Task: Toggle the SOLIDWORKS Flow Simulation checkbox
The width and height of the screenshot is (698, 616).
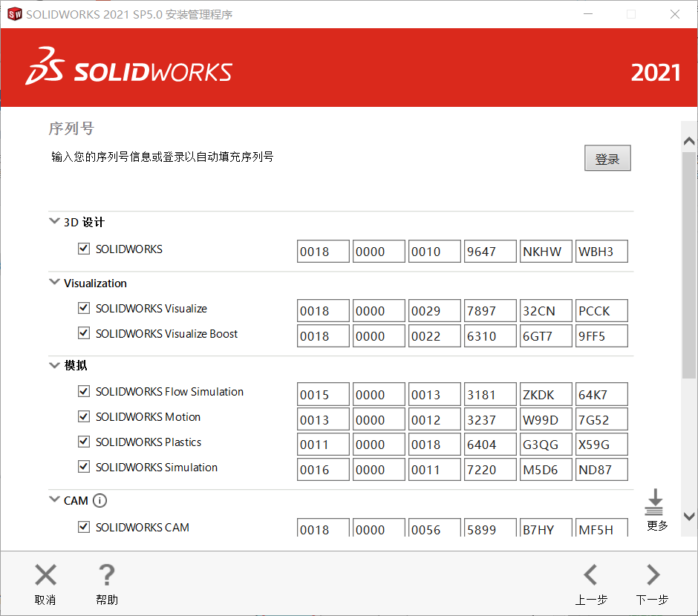Action: 84,391
